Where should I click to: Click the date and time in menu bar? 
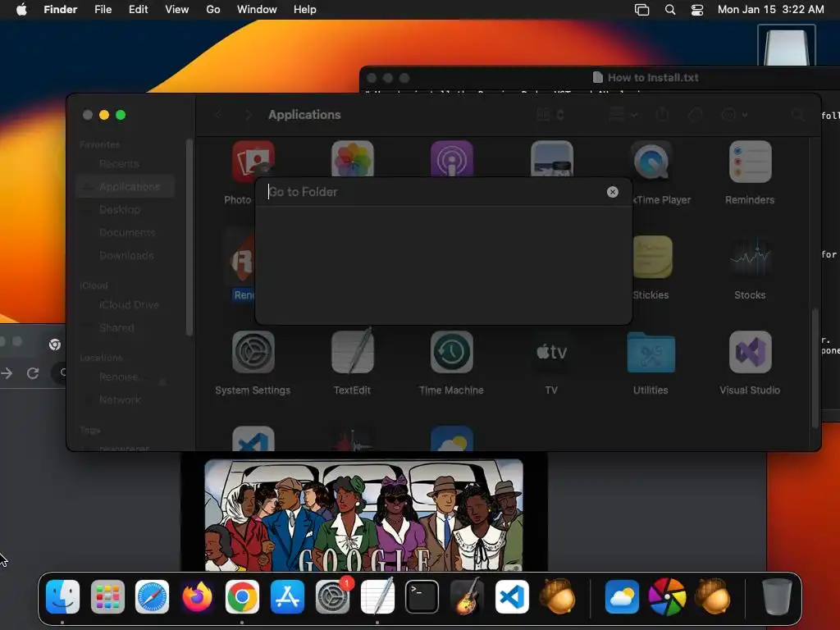pyautogui.click(x=771, y=10)
